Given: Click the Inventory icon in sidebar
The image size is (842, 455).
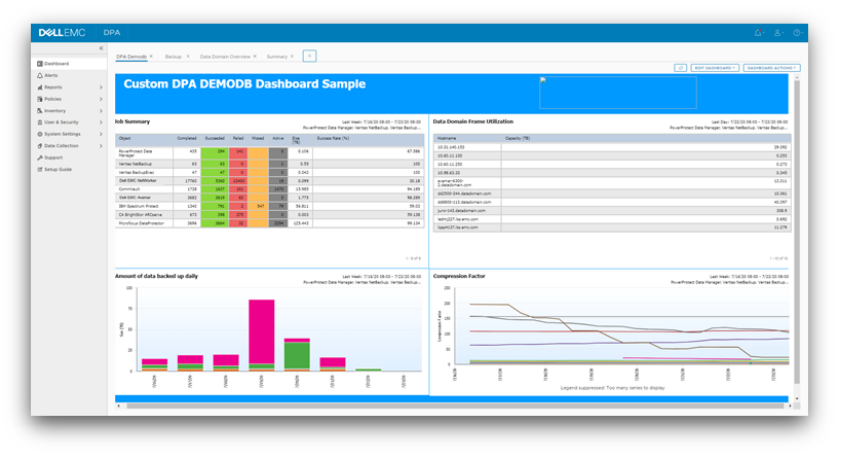Looking at the screenshot, I should point(40,111).
